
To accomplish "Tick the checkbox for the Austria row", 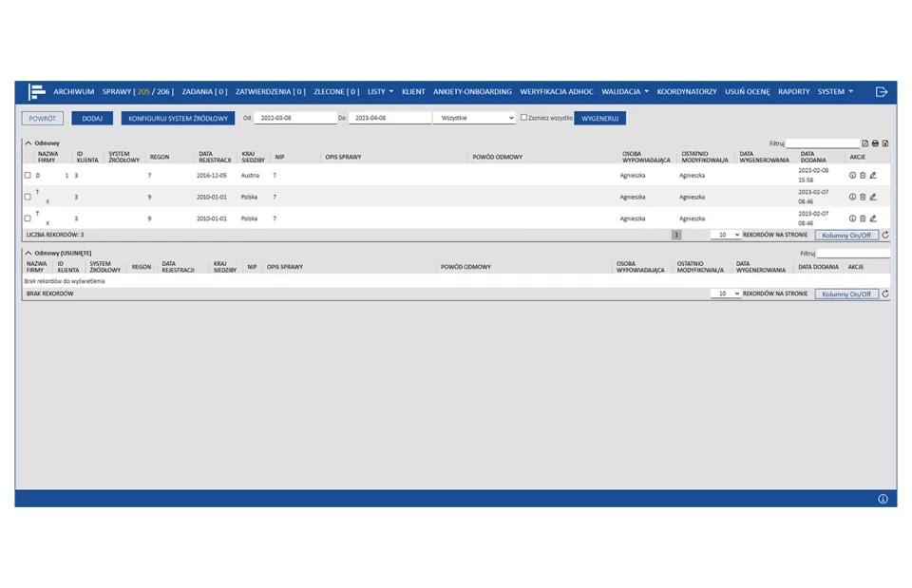I will pos(28,176).
